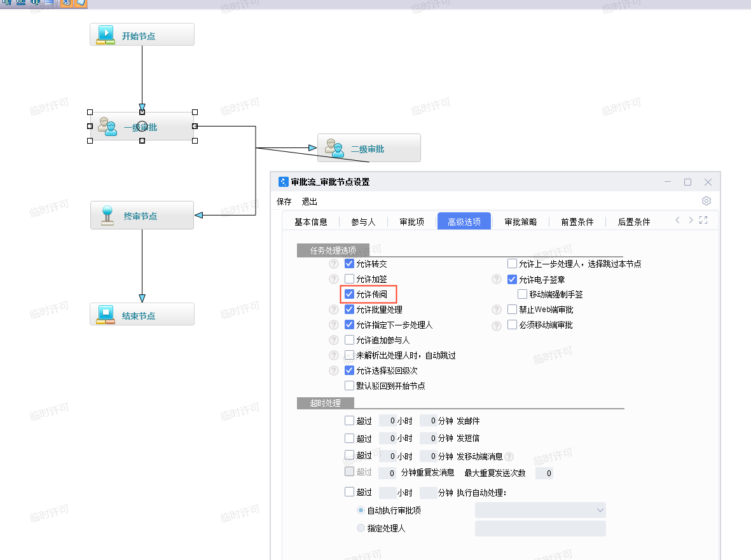Click the 结束节点 end node icon

106,315
